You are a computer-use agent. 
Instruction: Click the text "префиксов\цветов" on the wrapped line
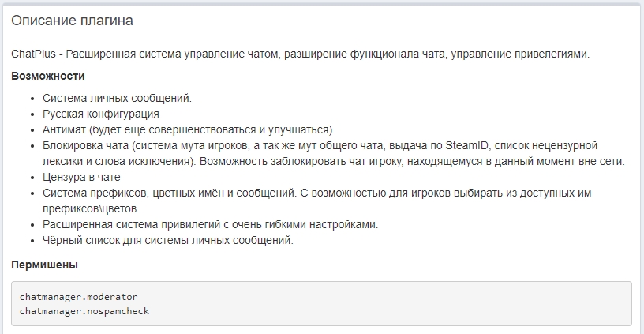coord(91,208)
